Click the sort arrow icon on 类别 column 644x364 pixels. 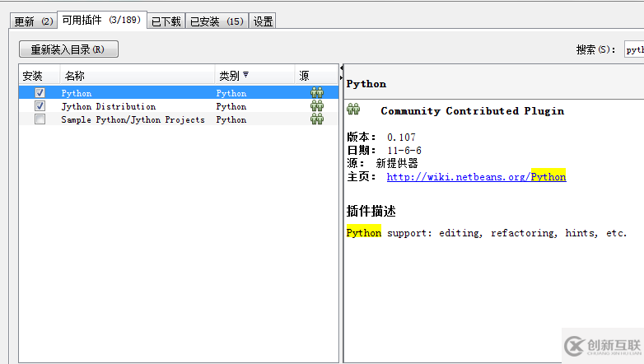[245, 75]
